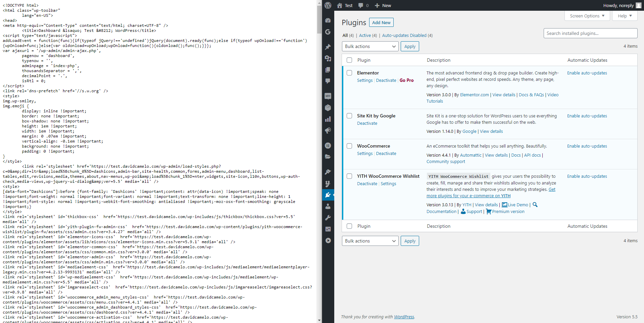The height and width of the screenshot is (323, 644).
Task: Expand the Help panel
Action: click(x=625, y=16)
